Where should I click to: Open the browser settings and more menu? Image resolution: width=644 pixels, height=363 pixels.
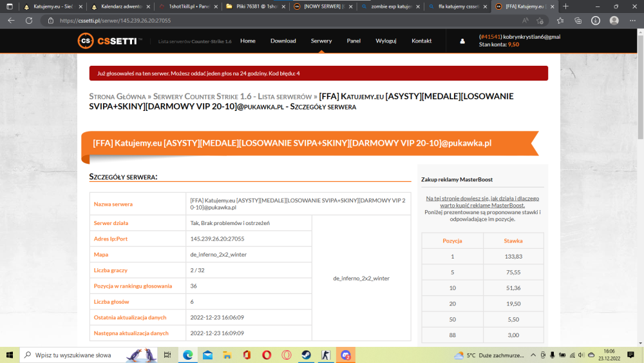[632, 21]
